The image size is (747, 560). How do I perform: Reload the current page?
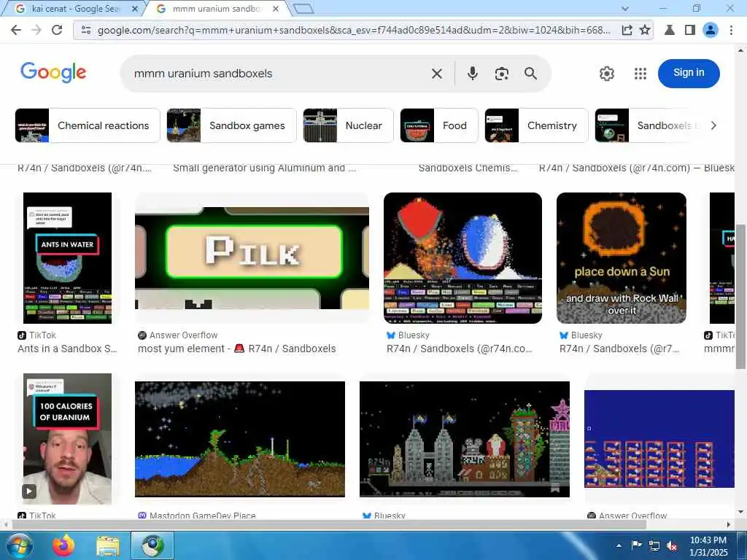click(x=57, y=30)
